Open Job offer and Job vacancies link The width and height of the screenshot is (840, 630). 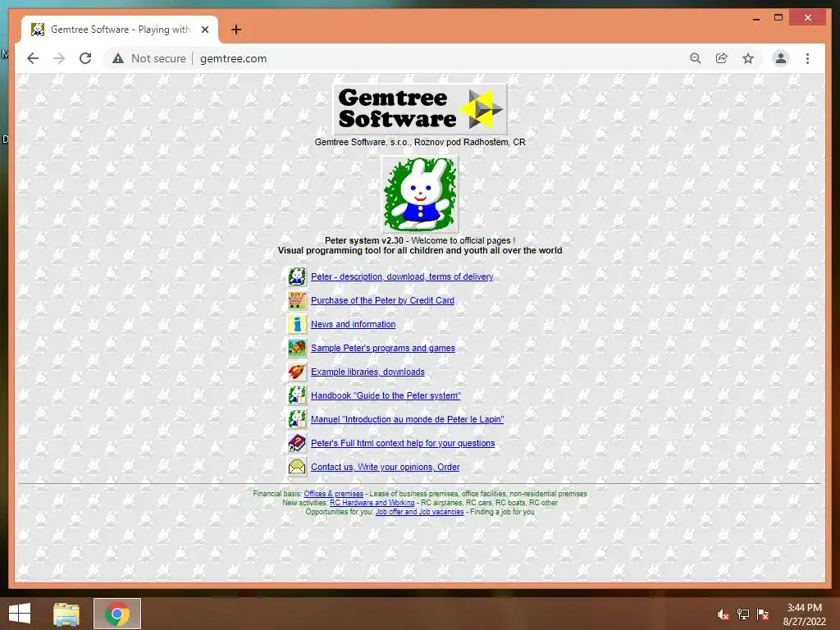(419, 512)
